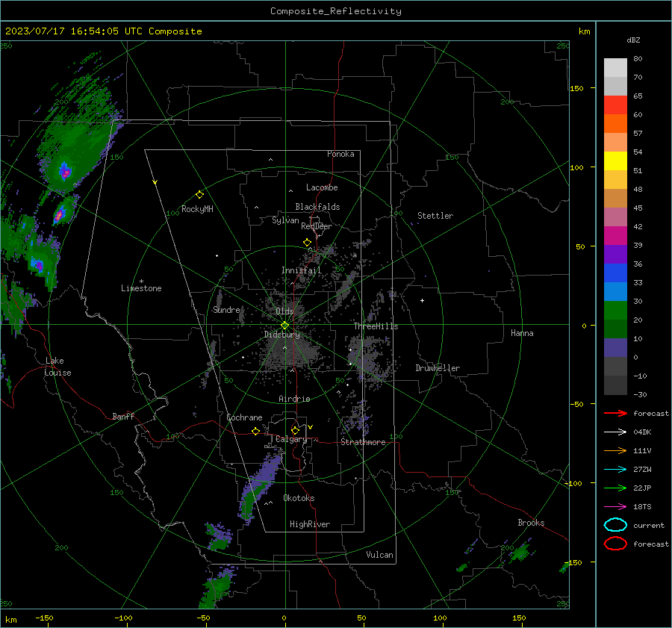Click the white plus marker west of Hanna
This screenshot has height=628, width=672.
(422, 300)
